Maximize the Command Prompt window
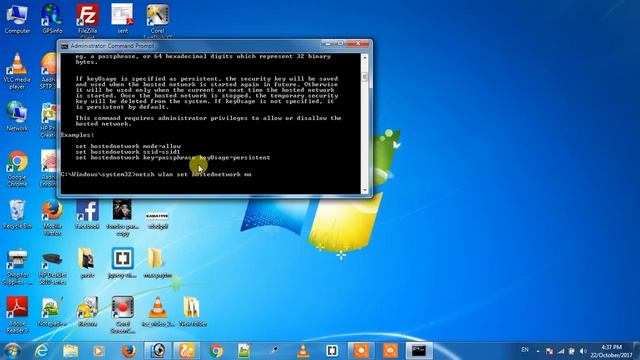The height and width of the screenshot is (360, 640). point(340,43)
